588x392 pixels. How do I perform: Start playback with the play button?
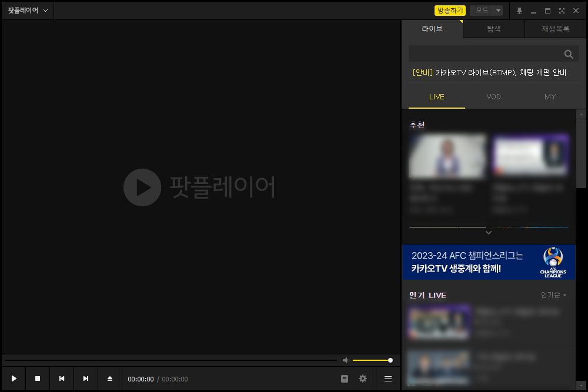coord(14,378)
